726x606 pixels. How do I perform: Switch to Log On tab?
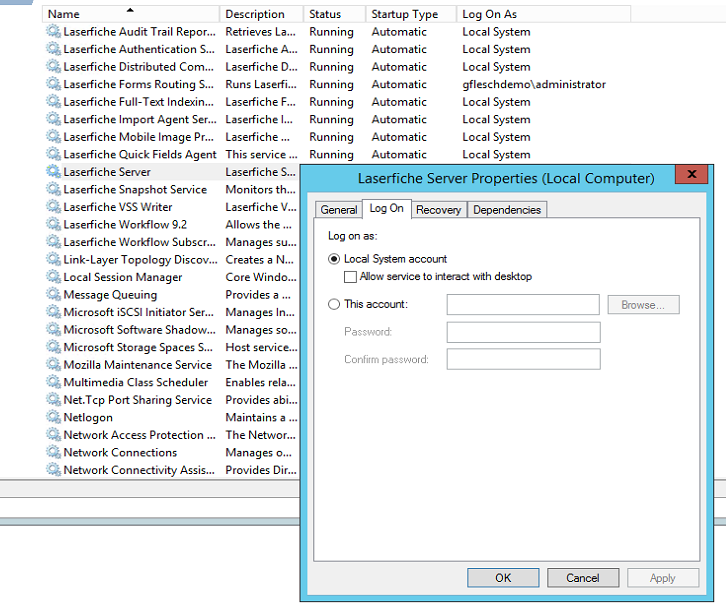click(x=387, y=208)
